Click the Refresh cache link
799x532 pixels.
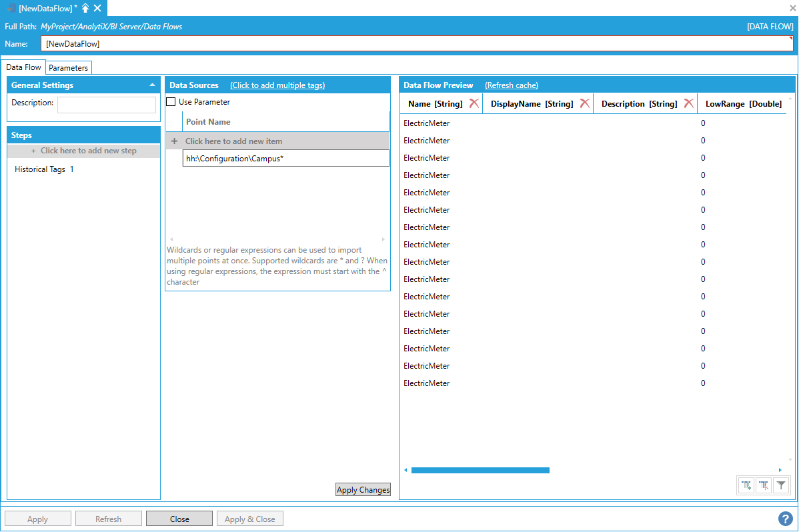tap(511, 85)
